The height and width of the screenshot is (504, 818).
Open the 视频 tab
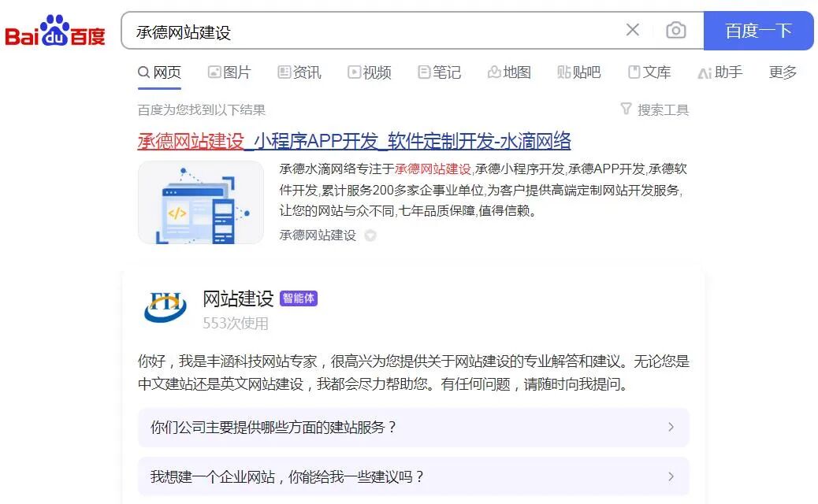(x=370, y=72)
